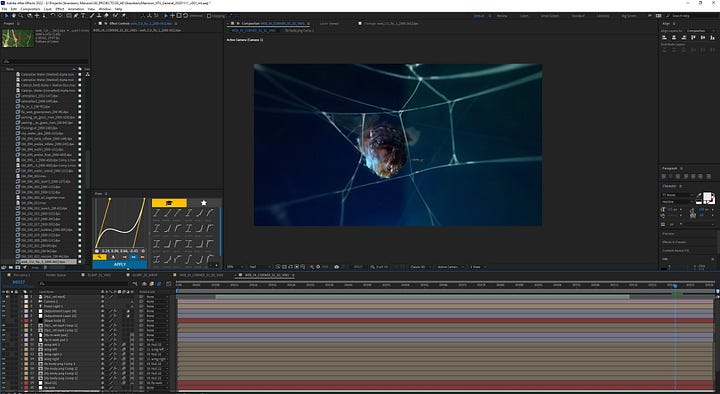The width and height of the screenshot is (720, 394).
Task: Enable the Snapping checkbox in toolbar
Action: pos(209,16)
